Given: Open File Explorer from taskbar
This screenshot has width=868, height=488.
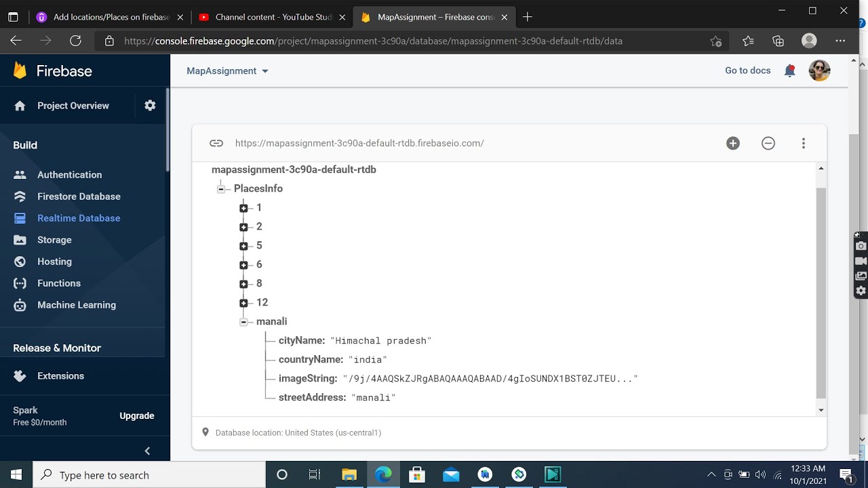Looking at the screenshot, I should (x=349, y=474).
